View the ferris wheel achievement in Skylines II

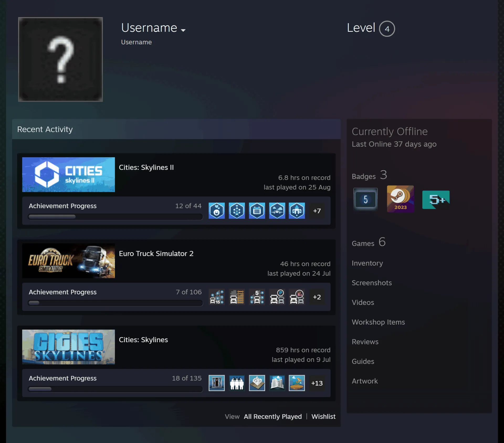(x=237, y=211)
